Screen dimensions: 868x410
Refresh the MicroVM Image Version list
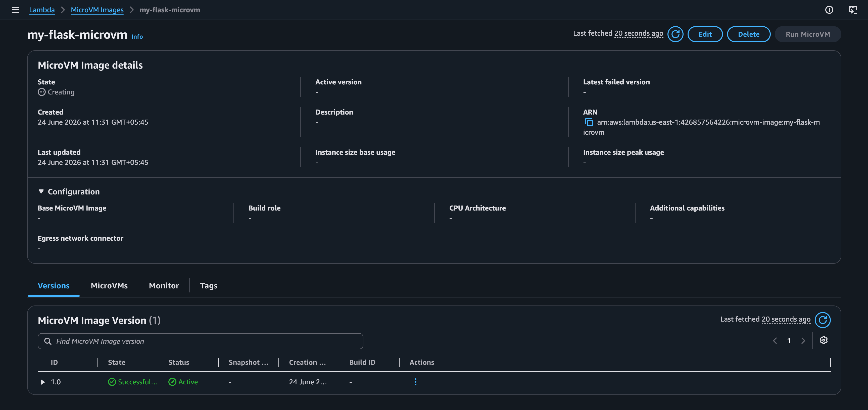pos(823,320)
